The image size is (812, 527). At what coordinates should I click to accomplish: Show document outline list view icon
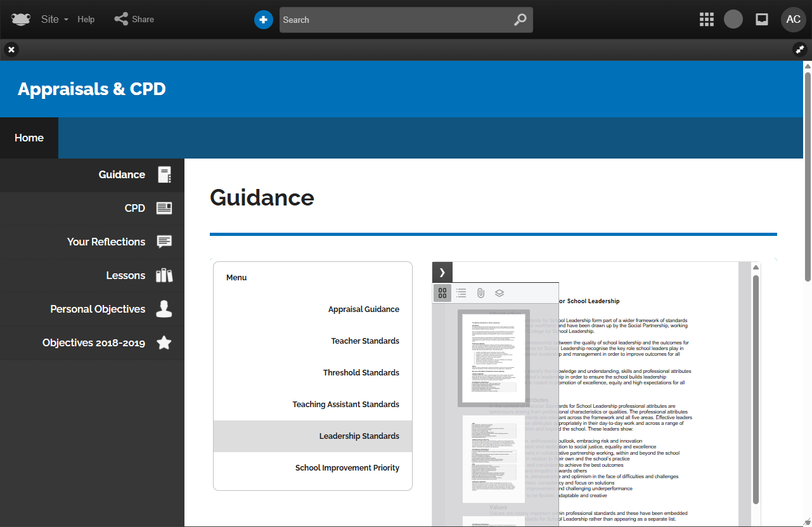point(461,293)
